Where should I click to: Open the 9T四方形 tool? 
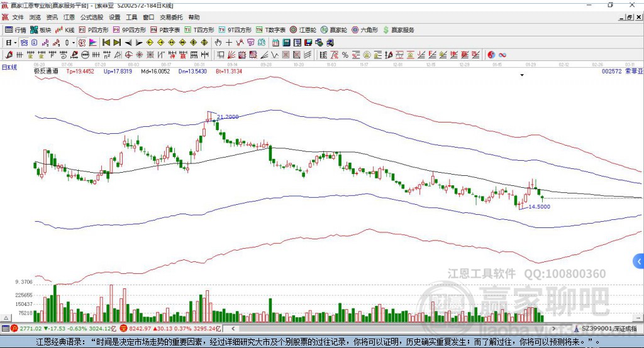point(235,30)
